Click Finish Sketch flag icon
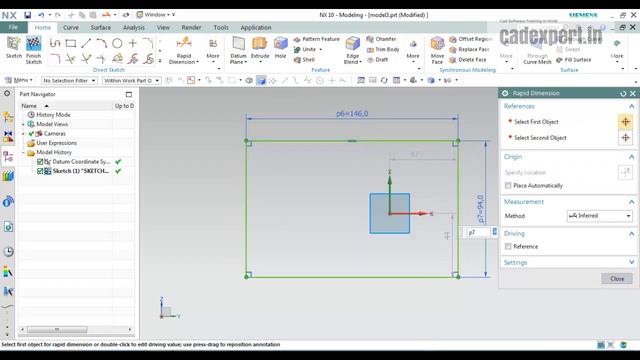This screenshot has height=360, width=640. click(33, 43)
